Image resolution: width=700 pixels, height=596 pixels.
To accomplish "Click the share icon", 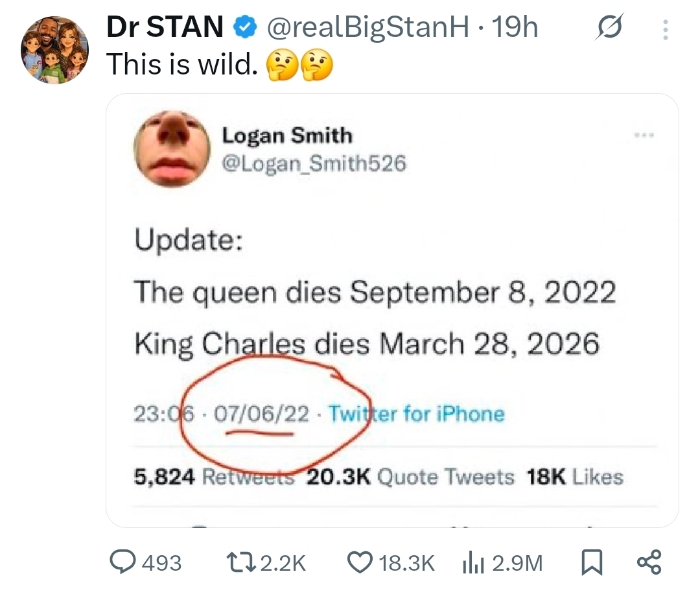I will (x=649, y=562).
